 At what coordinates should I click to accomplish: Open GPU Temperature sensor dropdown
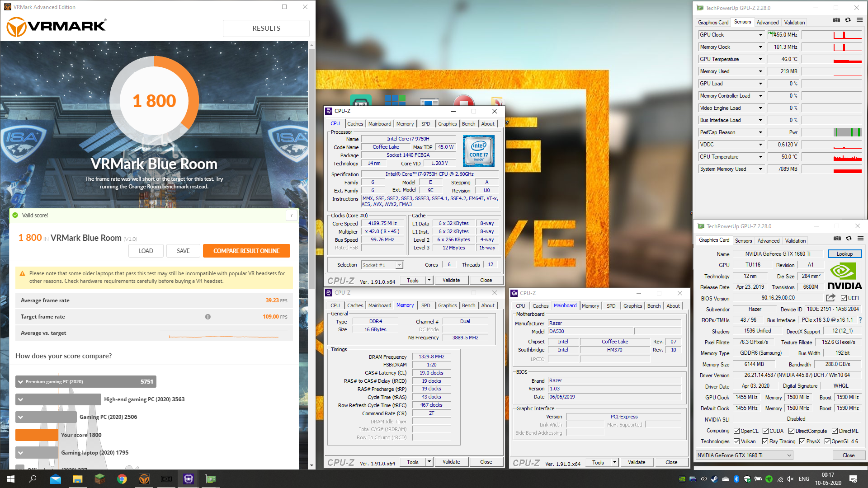(x=760, y=59)
